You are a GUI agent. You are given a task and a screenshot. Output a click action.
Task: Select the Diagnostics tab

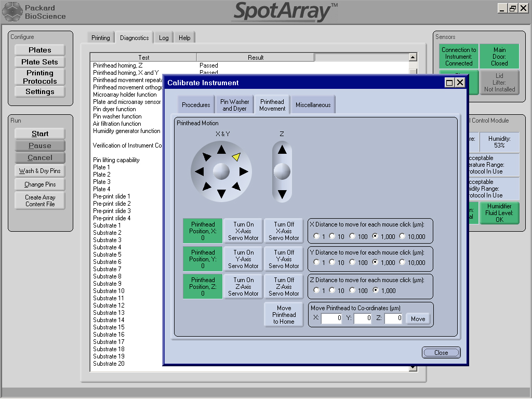click(x=135, y=37)
